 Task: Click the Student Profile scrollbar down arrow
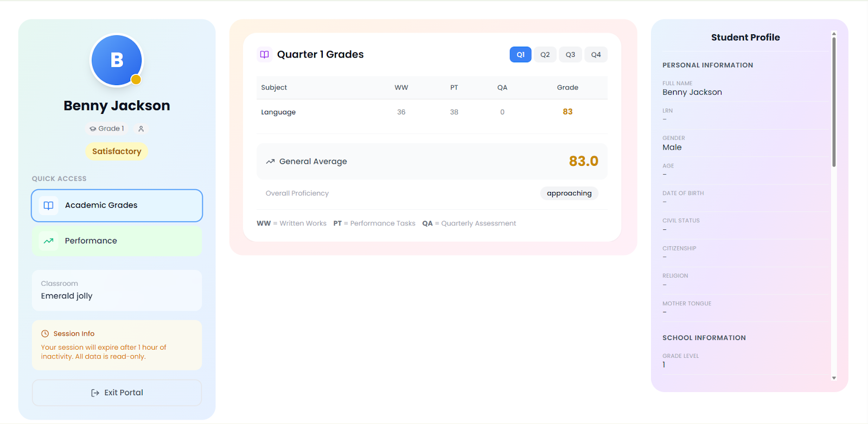[834, 378]
